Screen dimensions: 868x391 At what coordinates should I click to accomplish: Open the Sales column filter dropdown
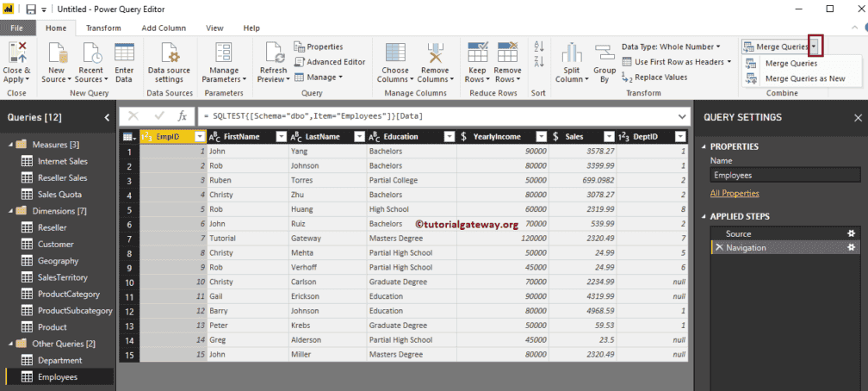[610, 137]
